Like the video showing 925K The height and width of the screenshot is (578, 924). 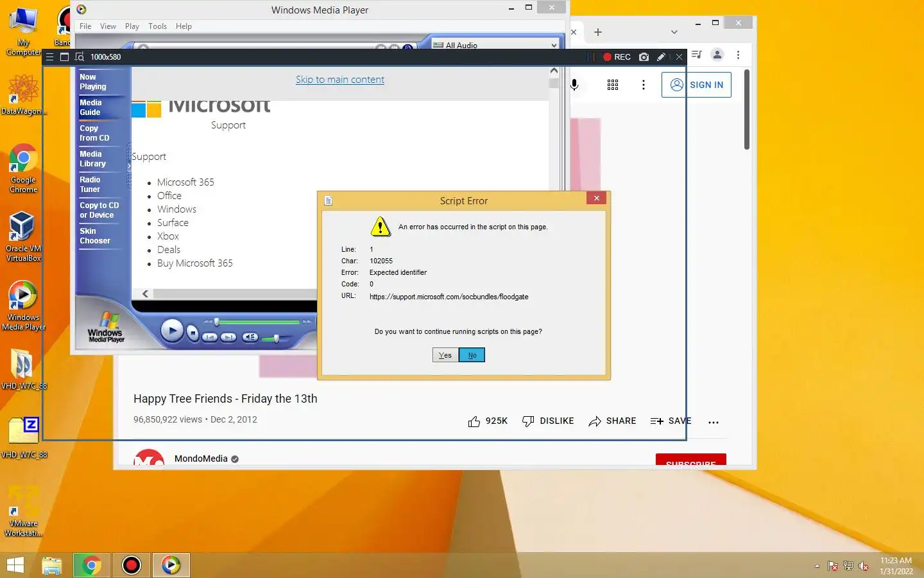click(x=488, y=421)
